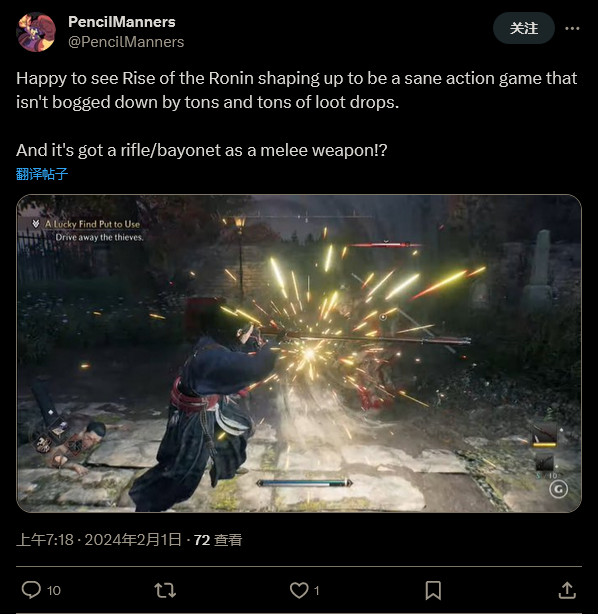Screen dimensions: 598x614
Task: Click the item shortcut wheel in game image
Action: pos(59,437)
